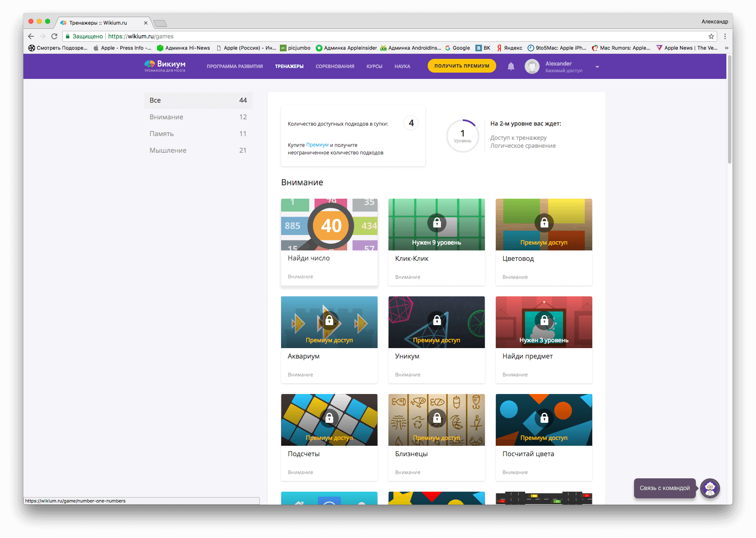Screen dimensions: 756x538
Task: Click the user avatar icon
Action: click(x=532, y=66)
